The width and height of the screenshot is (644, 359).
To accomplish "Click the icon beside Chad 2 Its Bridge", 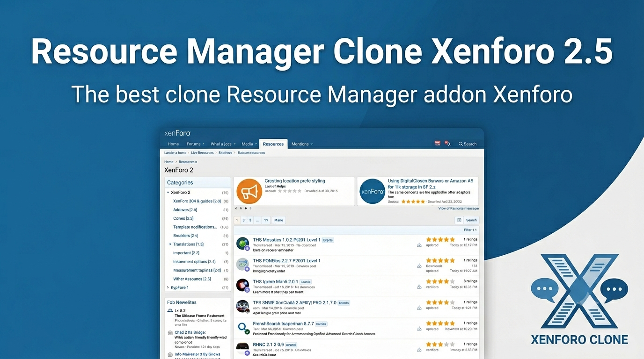I will pyautogui.click(x=170, y=333).
